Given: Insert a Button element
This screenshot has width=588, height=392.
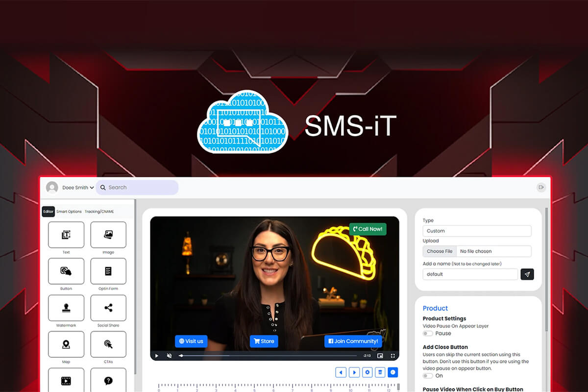Looking at the screenshot, I should click(x=66, y=271).
